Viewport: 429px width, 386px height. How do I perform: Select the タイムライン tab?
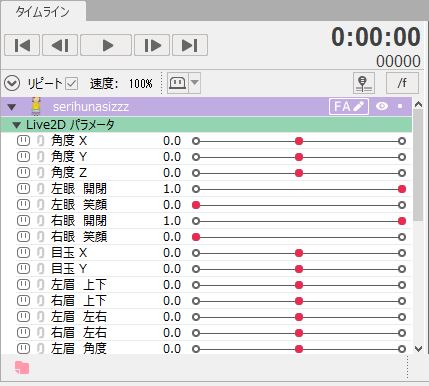coord(43,12)
